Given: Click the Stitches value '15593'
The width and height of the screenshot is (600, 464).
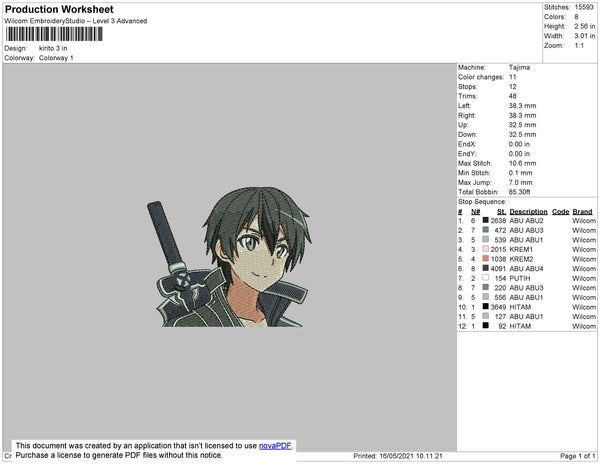Looking at the screenshot, I should point(585,7).
